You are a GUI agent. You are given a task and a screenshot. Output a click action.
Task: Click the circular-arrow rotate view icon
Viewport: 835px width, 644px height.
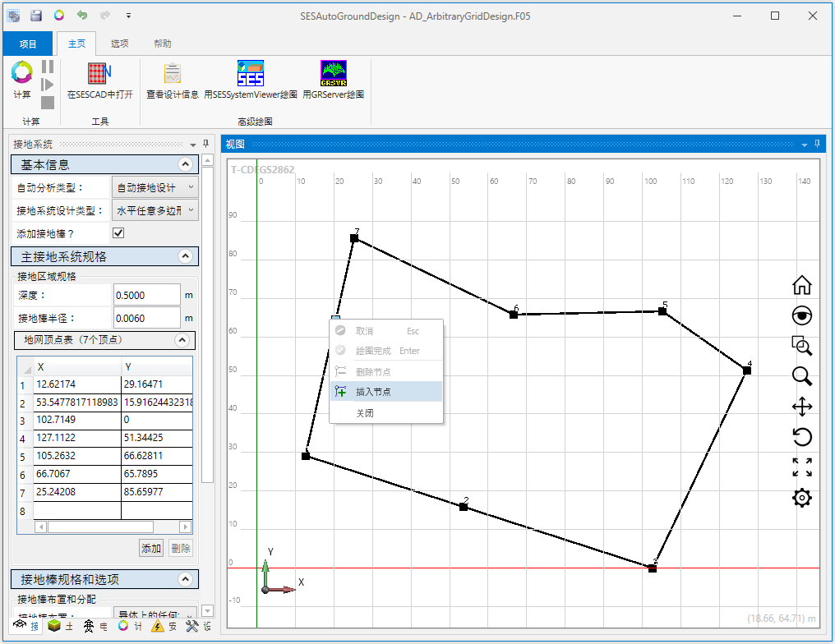pos(802,438)
